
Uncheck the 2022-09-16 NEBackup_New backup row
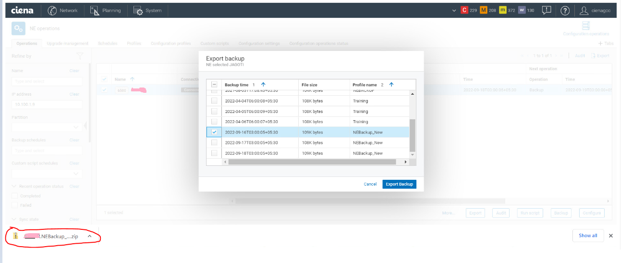[214, 132]
